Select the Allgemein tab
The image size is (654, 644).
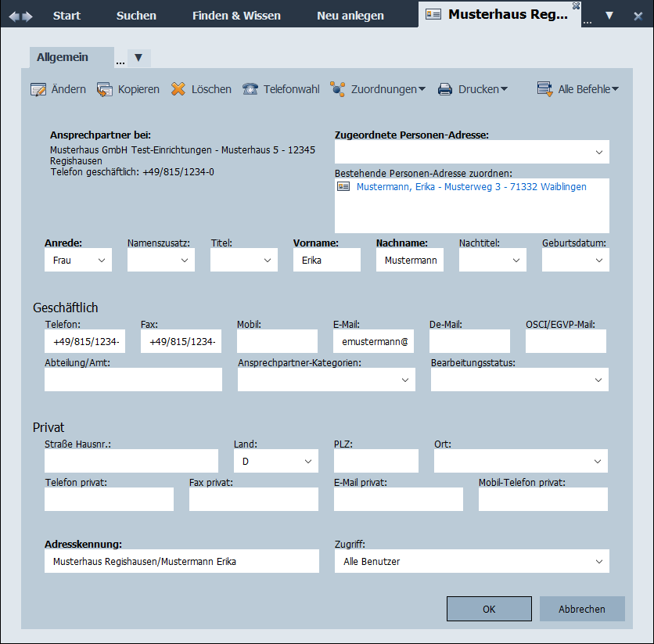pos(63,57)
